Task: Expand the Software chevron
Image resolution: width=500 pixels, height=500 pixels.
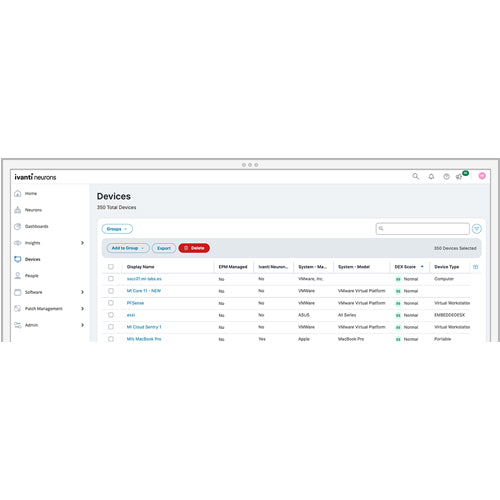Action: pos(82,292)
